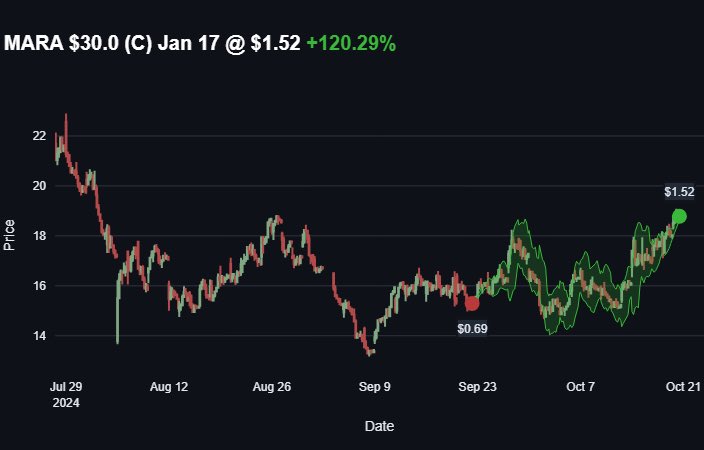Click the 14 price axis tick
Image resolution: width=704 pixels, height=450 pixels.
pos(39,335)
